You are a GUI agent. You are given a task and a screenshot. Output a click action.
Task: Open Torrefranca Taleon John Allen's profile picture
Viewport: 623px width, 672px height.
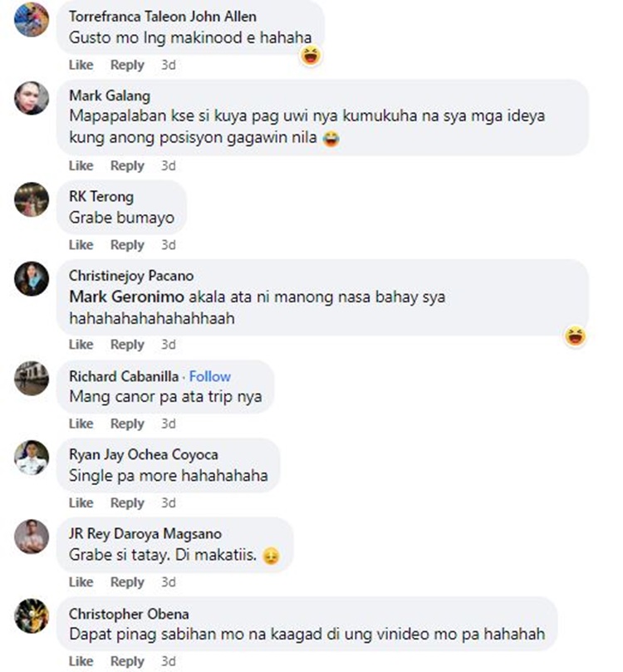[x=32, y=19]
